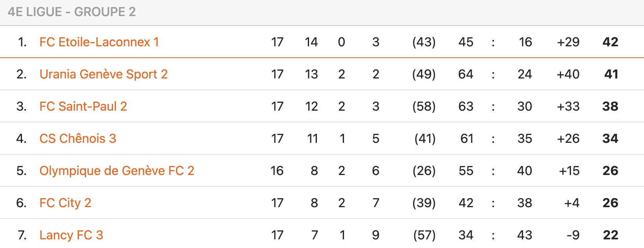Select FC Saint-Paul's 12 wins cell
Image resolution: width=644 pixels, height=248 pixels.
pos(311,106)
